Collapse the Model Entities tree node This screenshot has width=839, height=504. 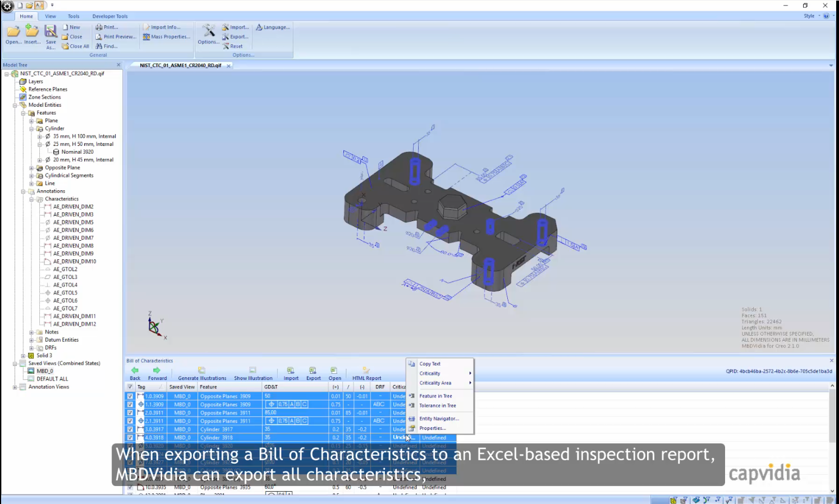pyautogui.click(x=15, y=105)
